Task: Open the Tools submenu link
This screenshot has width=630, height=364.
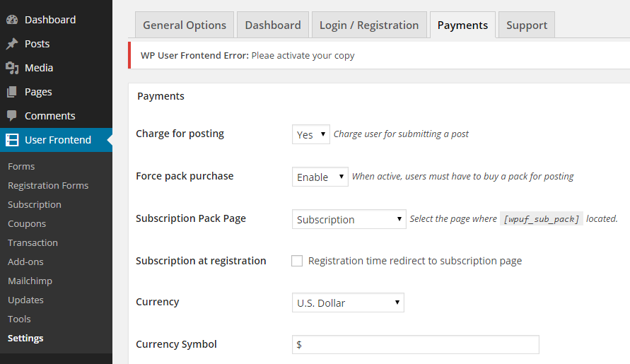Action: (19, 319)
